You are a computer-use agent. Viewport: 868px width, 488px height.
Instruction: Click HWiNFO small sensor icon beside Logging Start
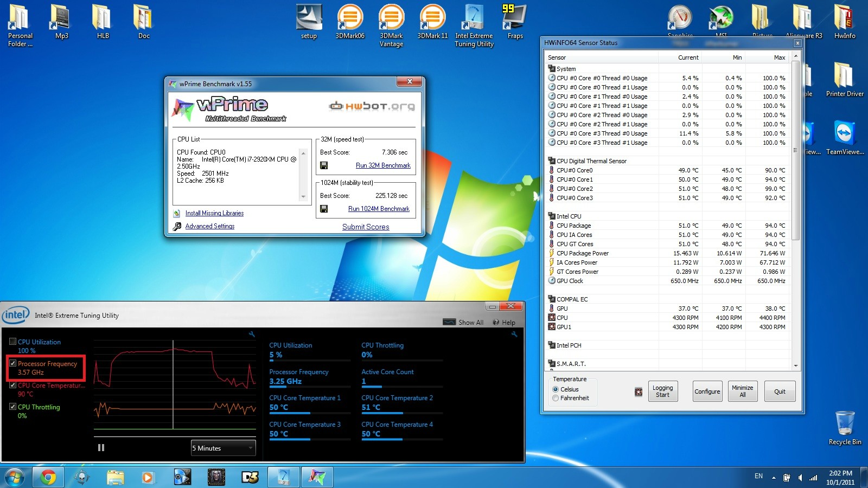click(x=639, y=391)
